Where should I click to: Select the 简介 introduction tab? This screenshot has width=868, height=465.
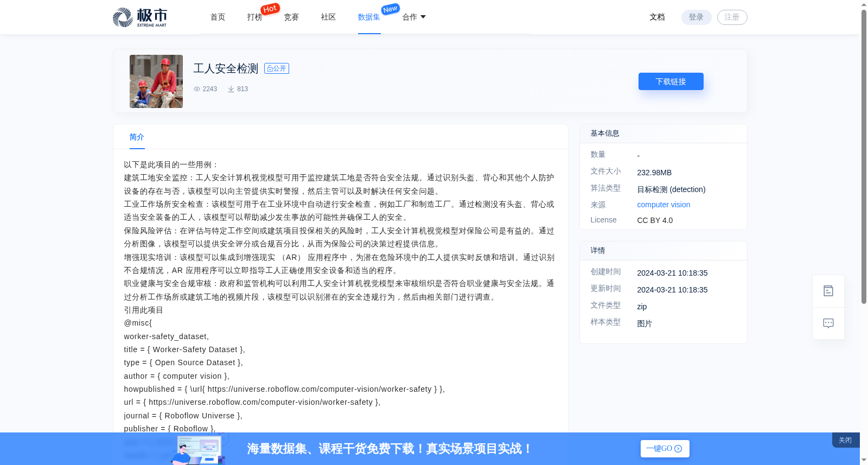(x=137, y=137)
